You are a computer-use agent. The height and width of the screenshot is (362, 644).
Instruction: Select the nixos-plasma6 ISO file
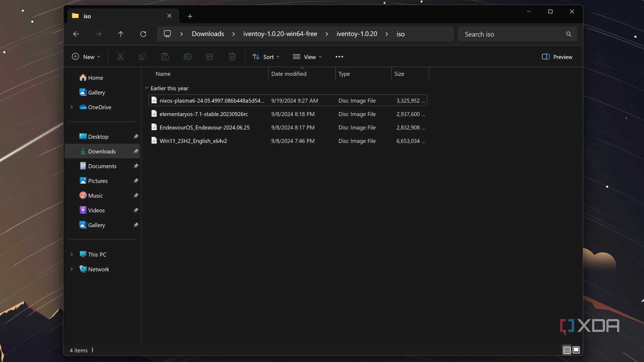(x=288, y=100)
